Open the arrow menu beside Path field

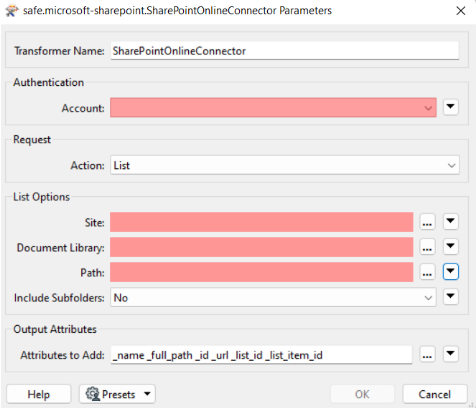(x=451, y=272)
